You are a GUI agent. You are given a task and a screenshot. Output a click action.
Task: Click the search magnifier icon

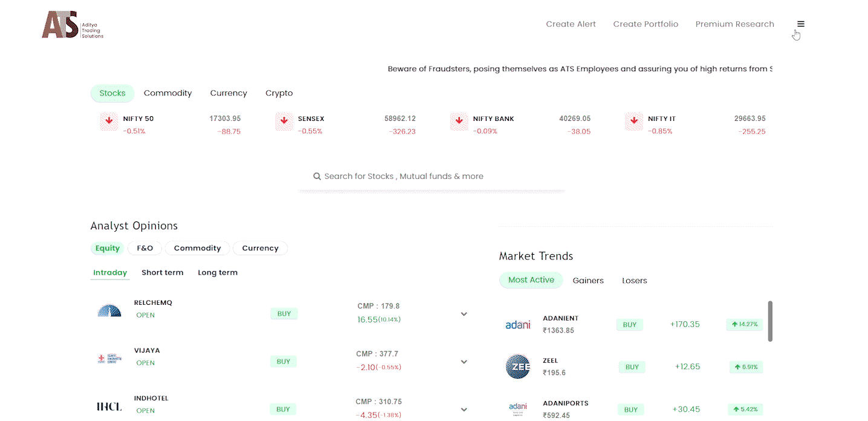point(317,177)
